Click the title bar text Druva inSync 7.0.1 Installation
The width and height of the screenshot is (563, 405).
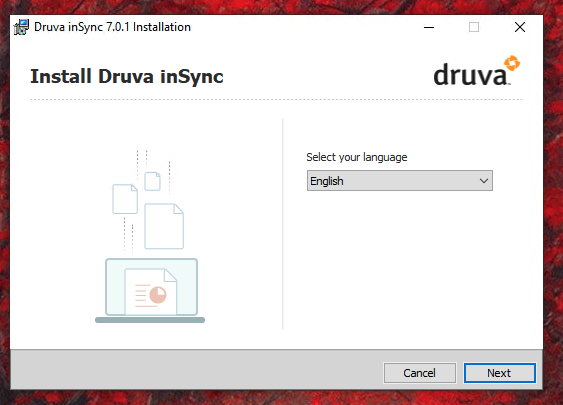[x=112, y=27]
